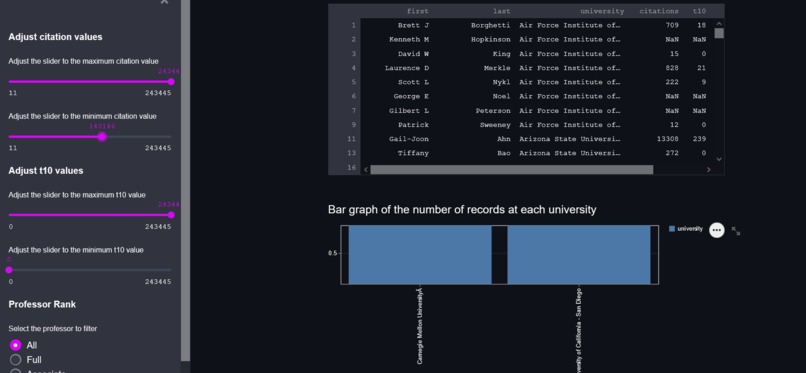Click the Bar graph section title
The image size is (806, 373).
click(462, 210)
